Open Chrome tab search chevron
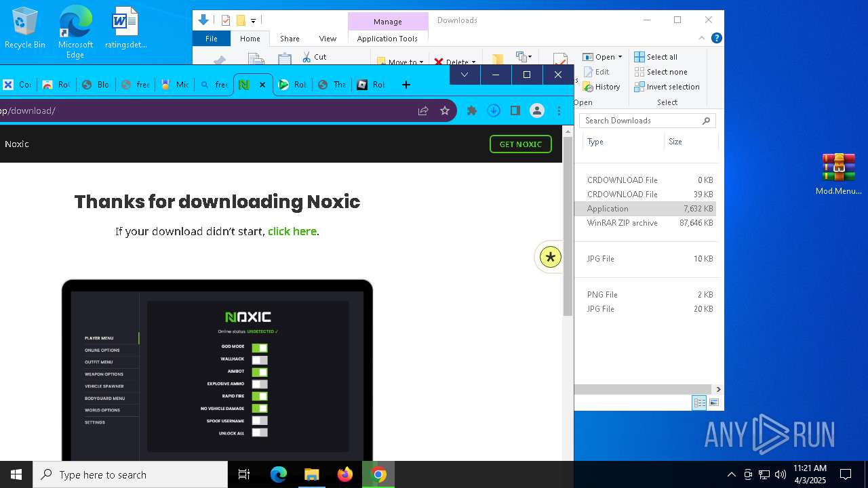This screenshot has width=868, height=488. [465, 75]
